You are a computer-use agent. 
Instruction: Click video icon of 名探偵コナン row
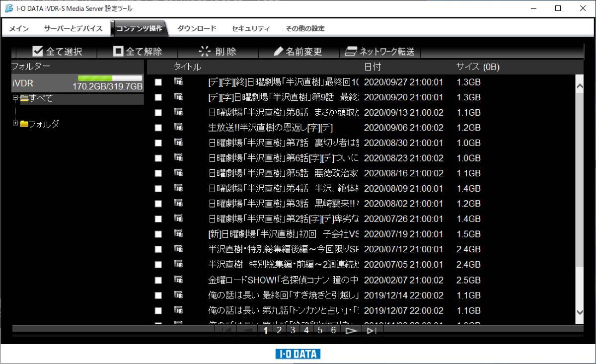click(178, 280)
